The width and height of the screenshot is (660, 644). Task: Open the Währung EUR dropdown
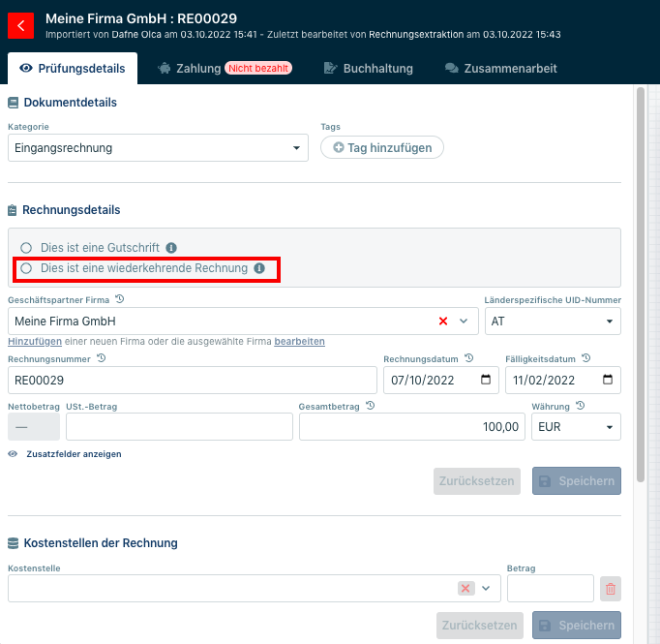(576, 427)
